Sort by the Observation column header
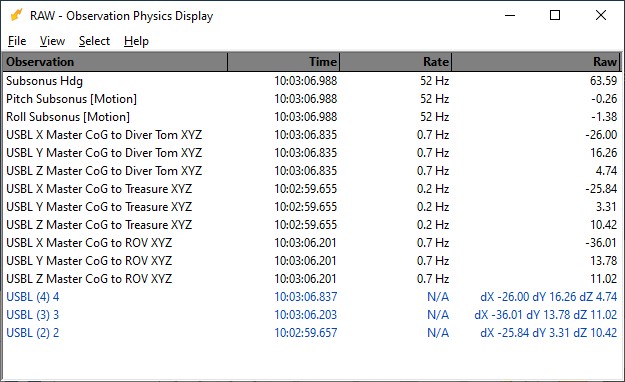Viewport: 625px width, 382px height. [116, 62]
